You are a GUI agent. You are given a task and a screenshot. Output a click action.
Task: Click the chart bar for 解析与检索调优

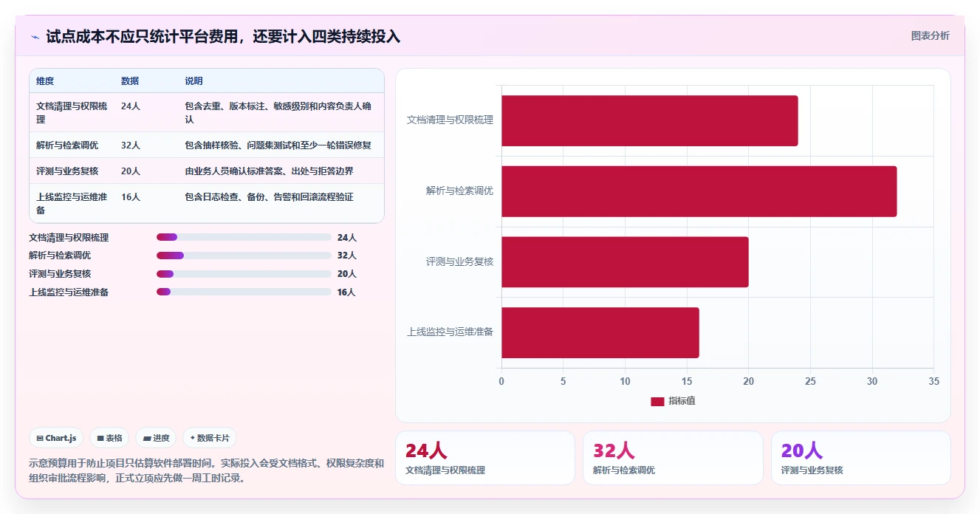(x=699, y=191)
